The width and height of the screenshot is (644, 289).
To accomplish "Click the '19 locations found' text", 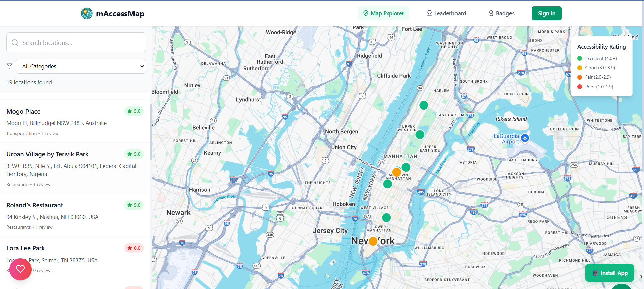I will point(29,82).
